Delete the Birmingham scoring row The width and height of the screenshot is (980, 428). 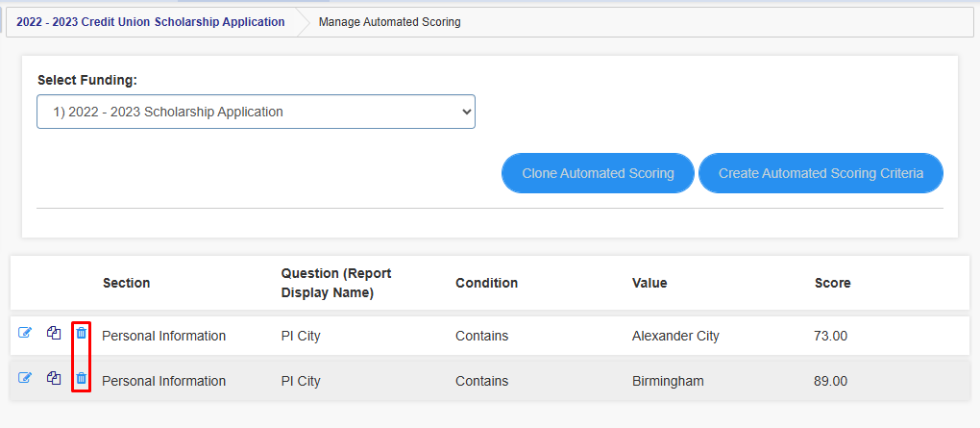click(82, 377)
